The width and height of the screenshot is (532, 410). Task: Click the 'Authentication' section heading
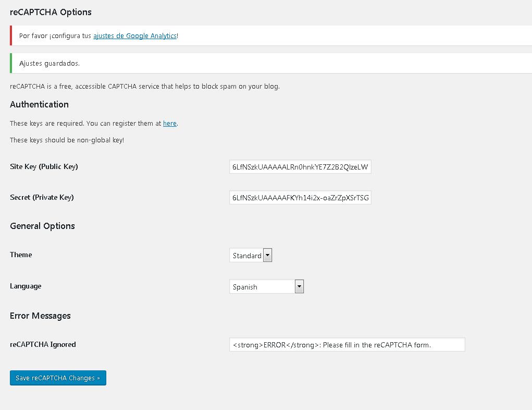coord(40,104)
